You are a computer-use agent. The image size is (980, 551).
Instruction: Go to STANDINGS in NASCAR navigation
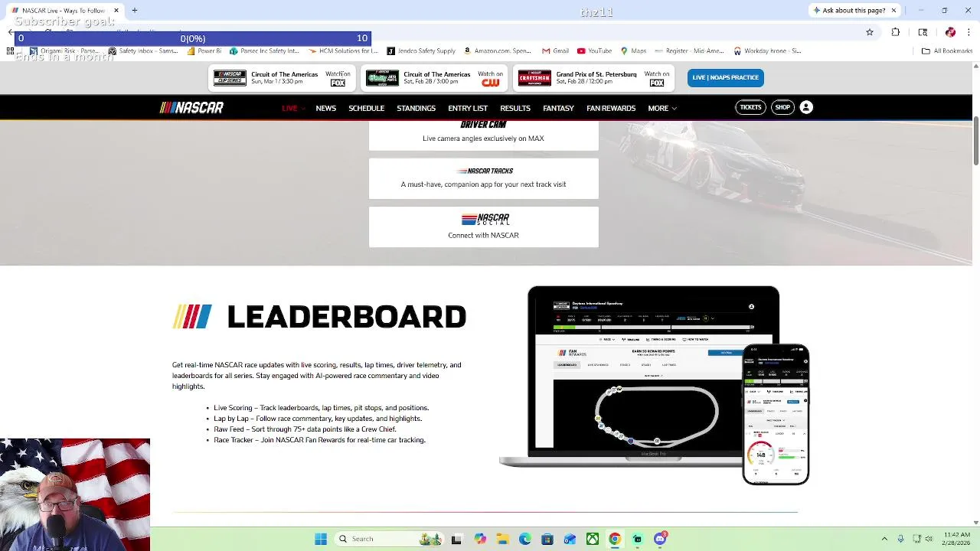pos(416,109)
